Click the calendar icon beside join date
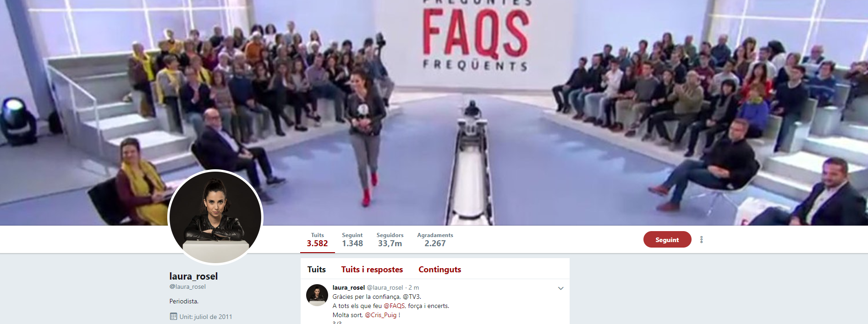This screenshot has width=868, height=324. click(x=173, y=316)
